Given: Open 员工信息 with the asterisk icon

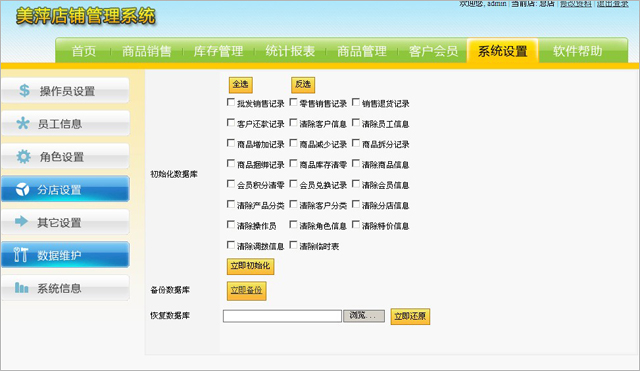Looking at the screenshot, I should (65, 123).
